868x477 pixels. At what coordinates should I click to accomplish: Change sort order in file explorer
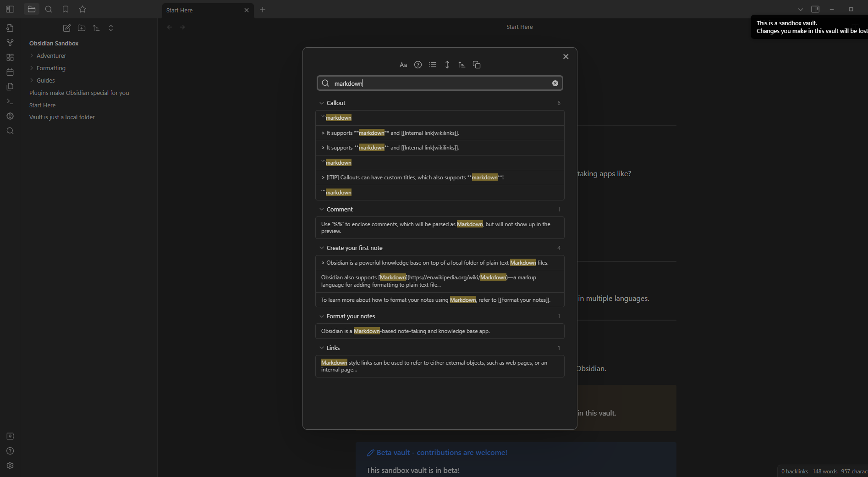(x=96, y=28)
